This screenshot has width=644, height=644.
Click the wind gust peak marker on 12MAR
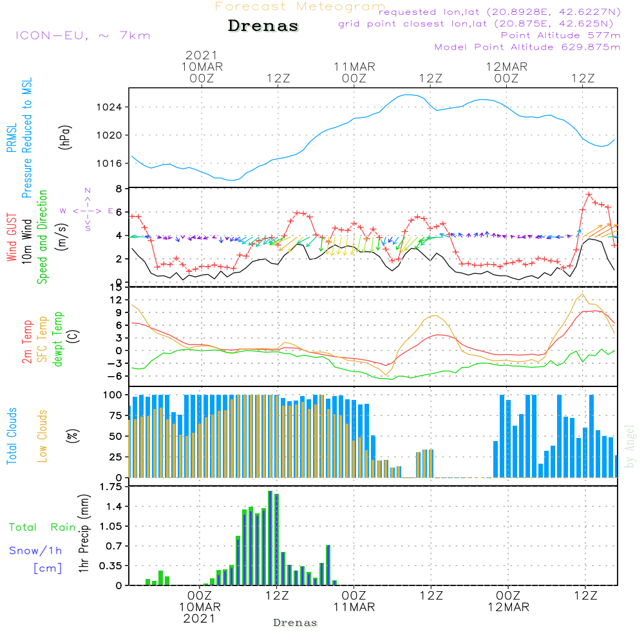[x=589, y=194]
